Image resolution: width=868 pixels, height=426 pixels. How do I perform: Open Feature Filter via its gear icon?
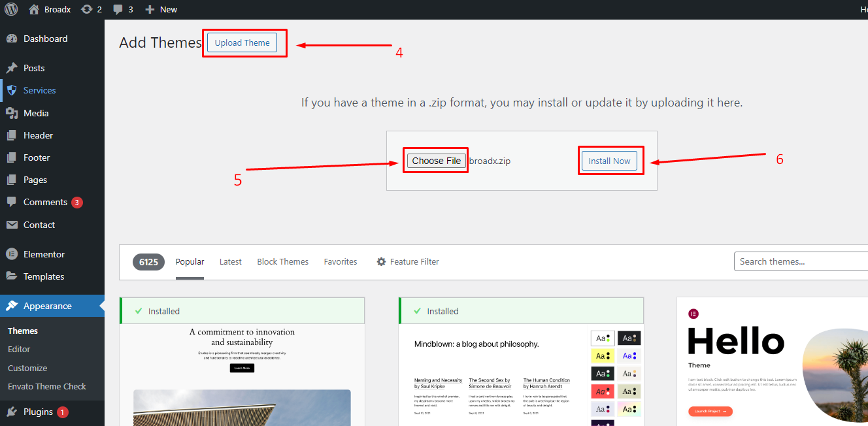(x=381, y=261)
